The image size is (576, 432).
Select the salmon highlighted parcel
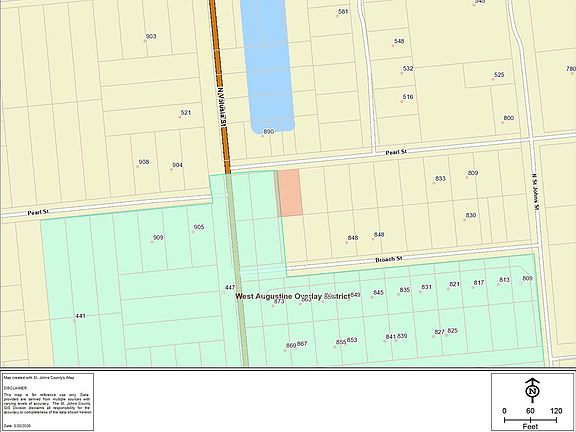point(289,193)
